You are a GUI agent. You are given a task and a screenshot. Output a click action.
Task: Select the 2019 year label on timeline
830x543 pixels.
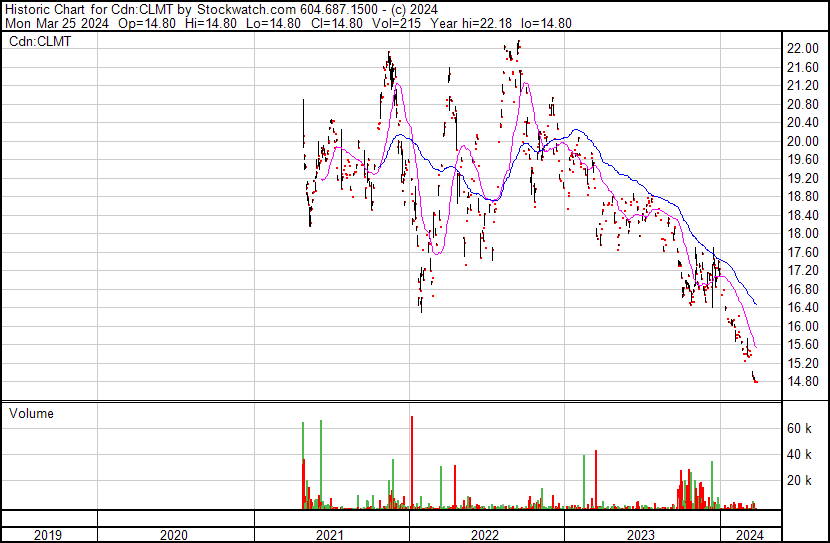coord(49,535)
